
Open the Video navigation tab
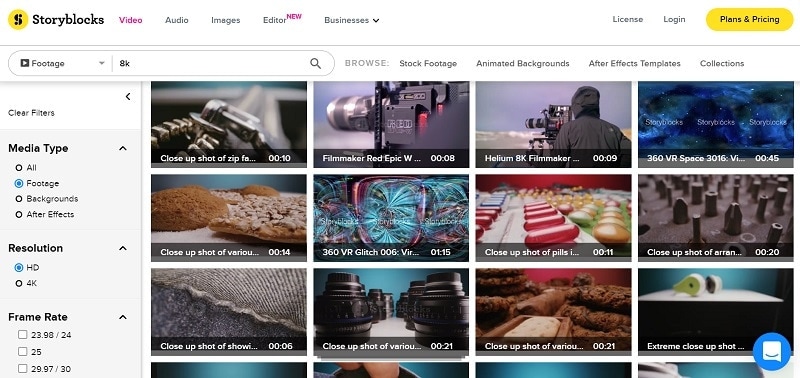131,20
